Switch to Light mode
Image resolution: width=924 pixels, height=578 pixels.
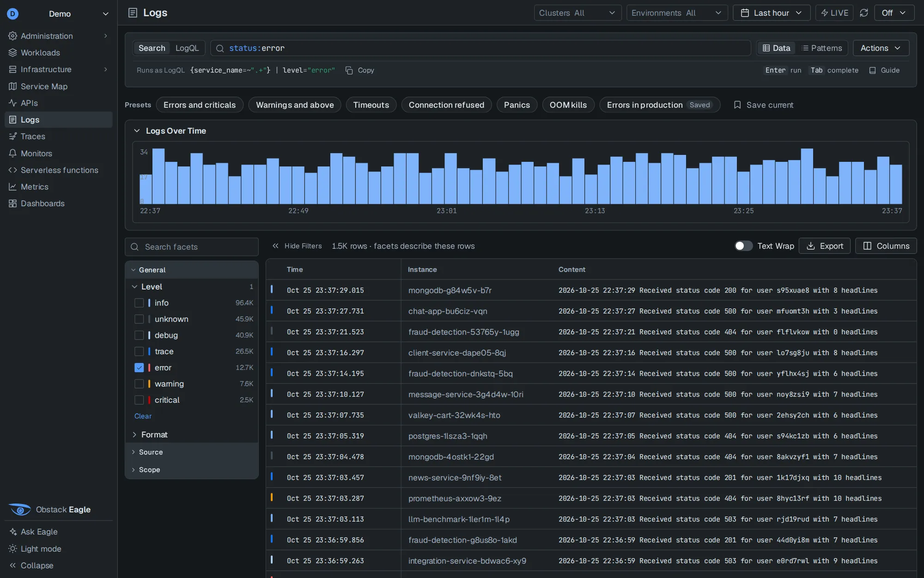point(58,549)
